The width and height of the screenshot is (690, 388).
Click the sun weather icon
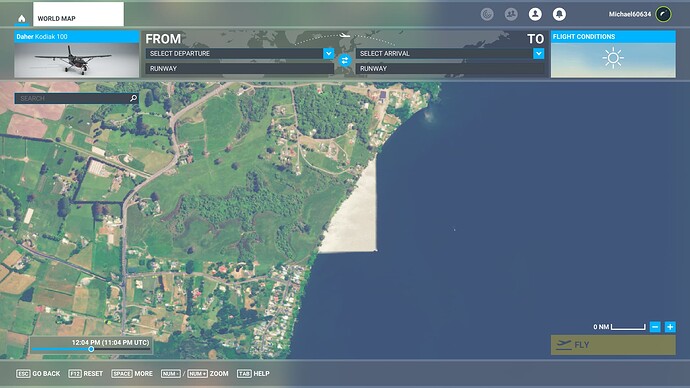tap(613, 58)
